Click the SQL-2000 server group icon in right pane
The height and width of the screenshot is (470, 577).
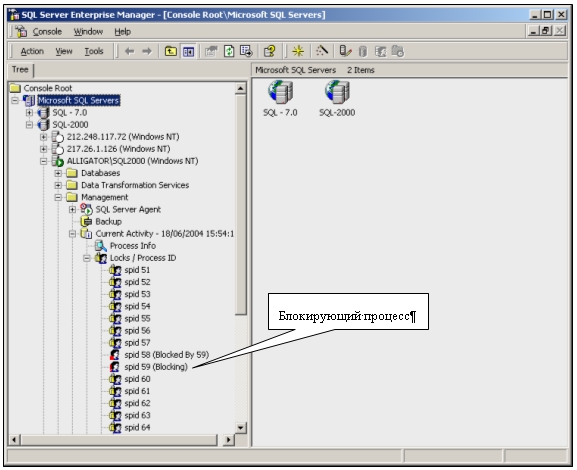pos(337,92)
